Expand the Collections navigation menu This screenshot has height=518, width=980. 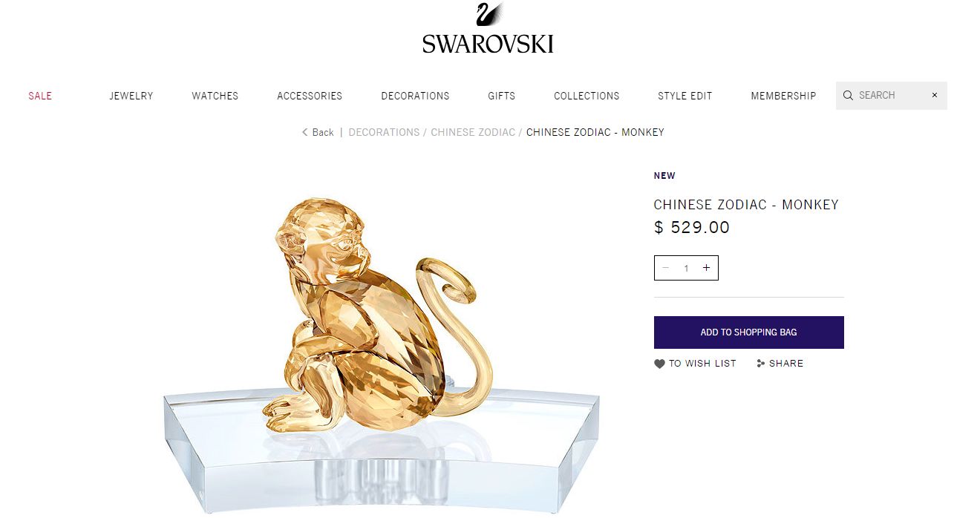(x=587, y=96)
